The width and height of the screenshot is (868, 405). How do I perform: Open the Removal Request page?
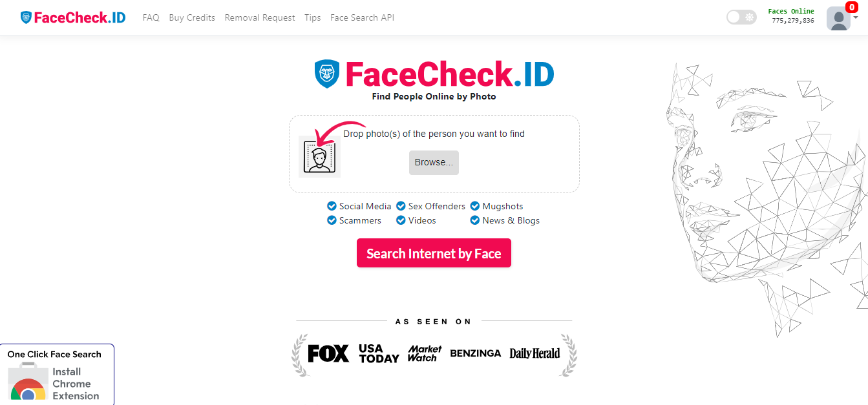pyautogui.click(x=260, y=17)
